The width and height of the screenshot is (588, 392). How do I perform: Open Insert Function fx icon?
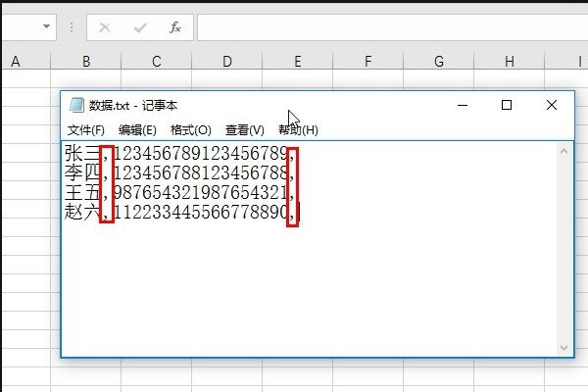click(x=175, y=27)
